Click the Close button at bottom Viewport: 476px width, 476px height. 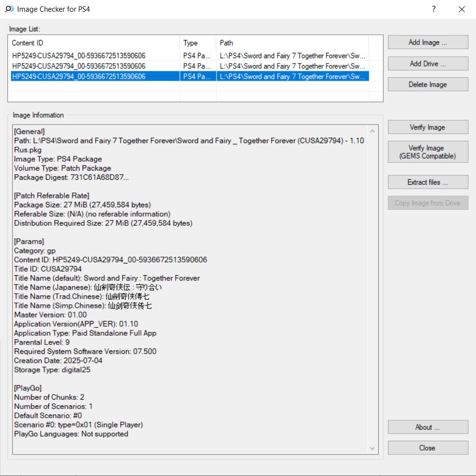428,448
